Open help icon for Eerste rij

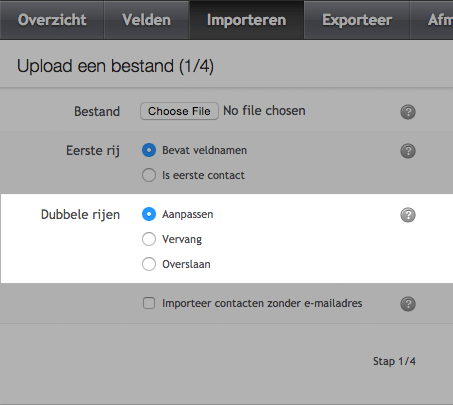(408, 151)
